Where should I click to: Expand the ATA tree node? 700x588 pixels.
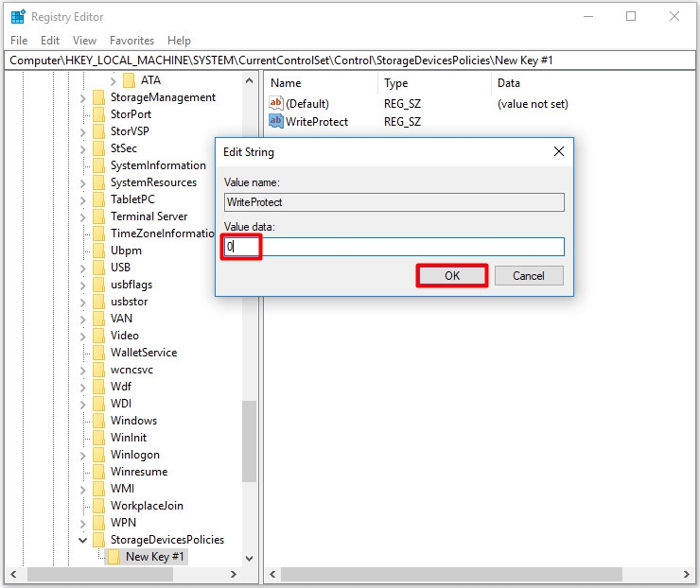113,80
